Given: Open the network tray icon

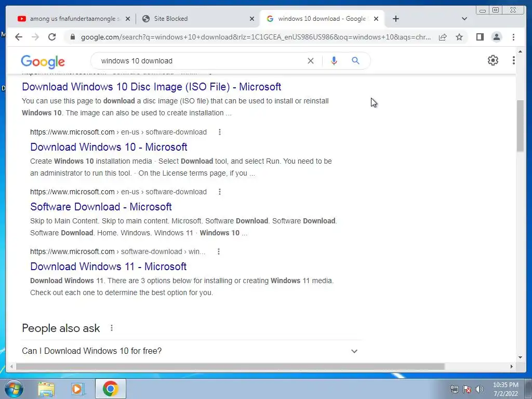Looking at the screenshot, I should click(454, 389).
